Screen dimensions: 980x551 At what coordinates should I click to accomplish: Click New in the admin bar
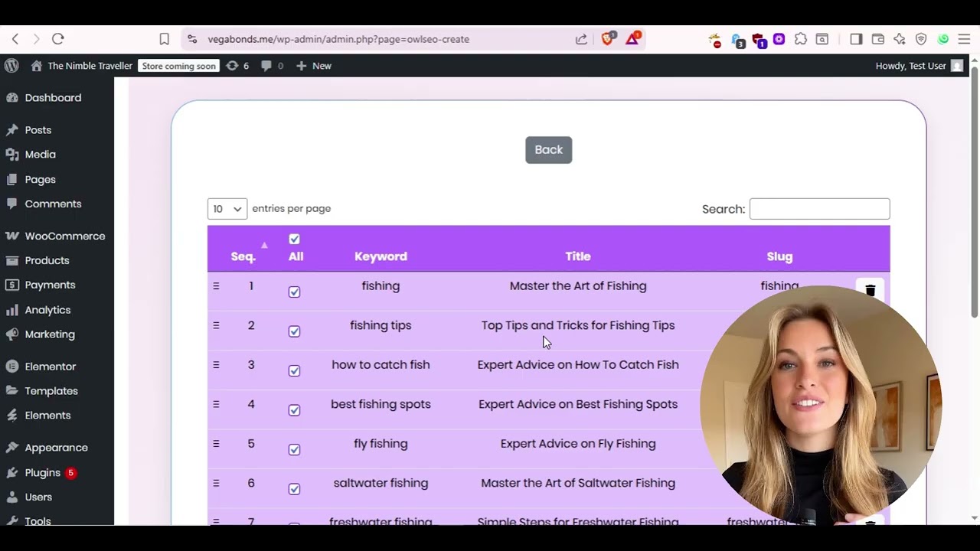314,66
